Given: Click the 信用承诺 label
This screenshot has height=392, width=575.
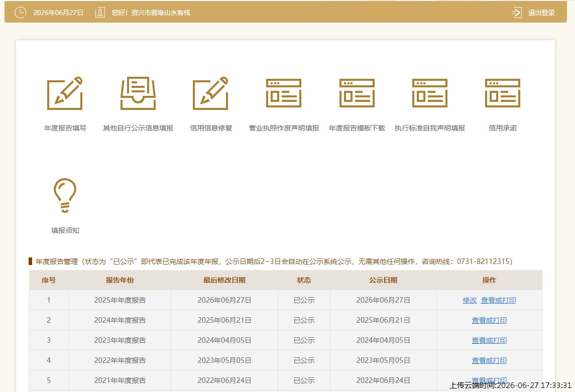Looking at the screenshot, I should (502, 128).
